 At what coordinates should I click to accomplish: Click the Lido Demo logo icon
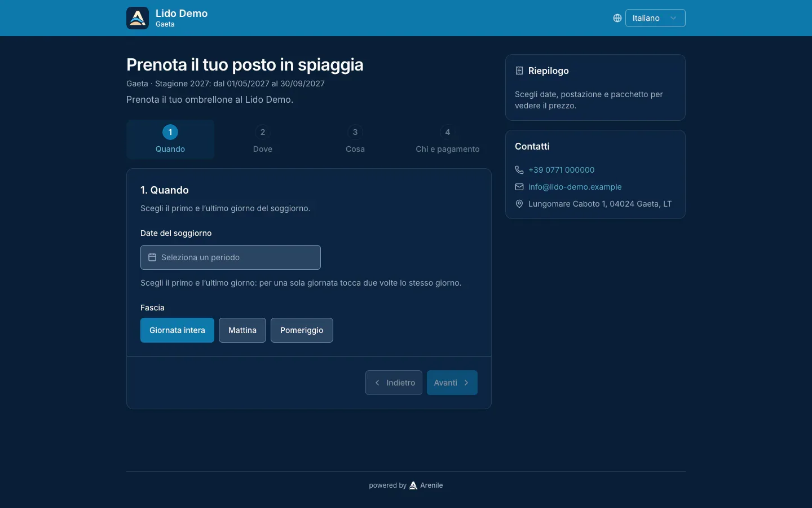tap(138, 18)
